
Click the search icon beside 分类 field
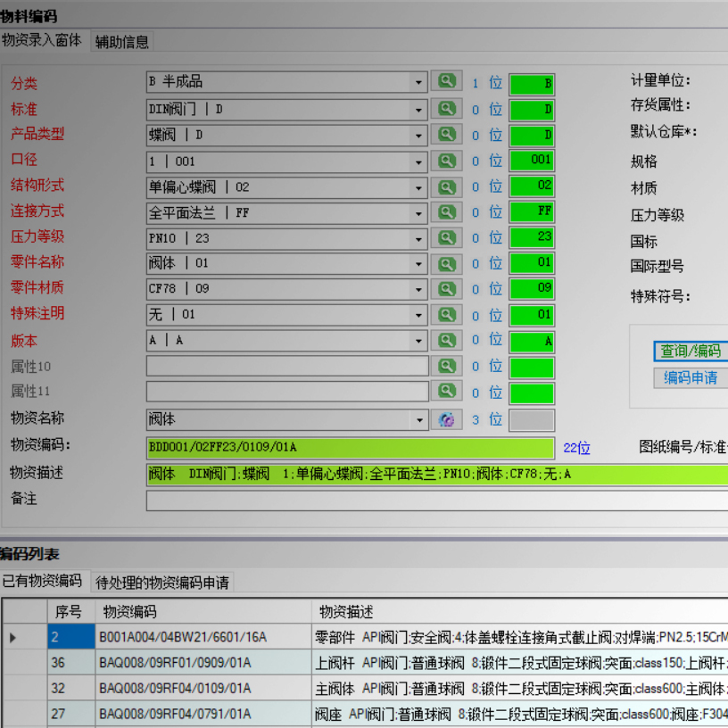click(446, 82)
